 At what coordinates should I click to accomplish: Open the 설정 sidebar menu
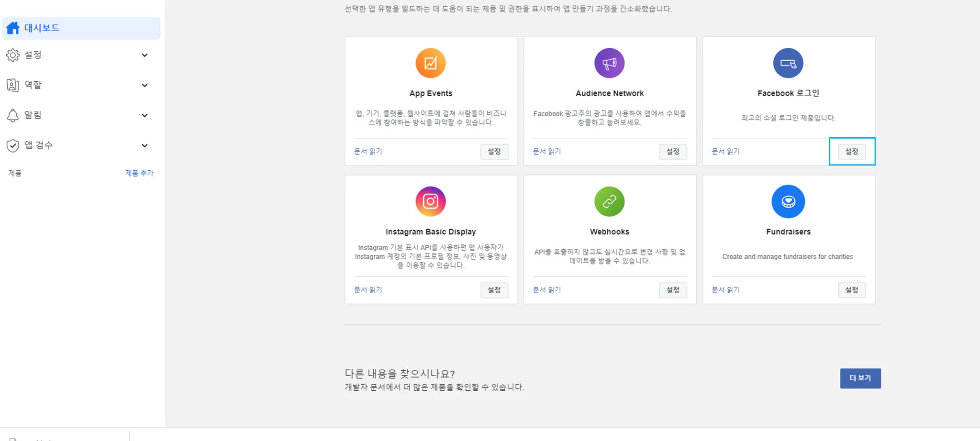tap(81, 55)
